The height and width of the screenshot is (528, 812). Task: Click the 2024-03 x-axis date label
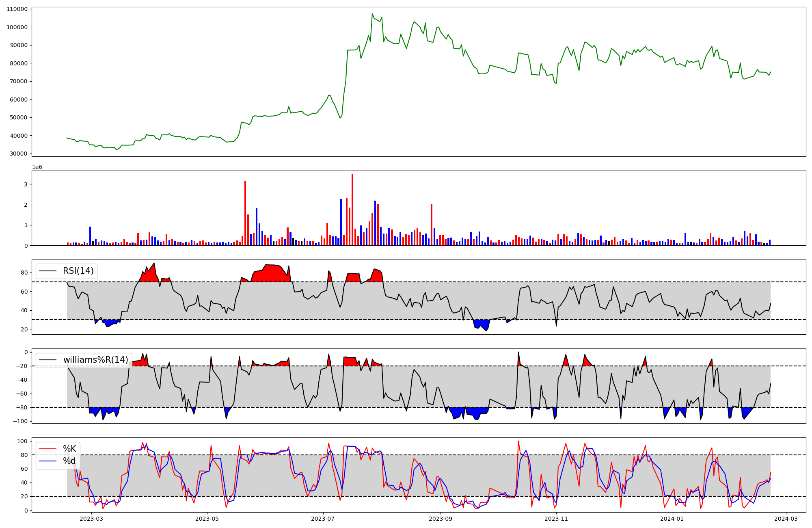[786, 519]
